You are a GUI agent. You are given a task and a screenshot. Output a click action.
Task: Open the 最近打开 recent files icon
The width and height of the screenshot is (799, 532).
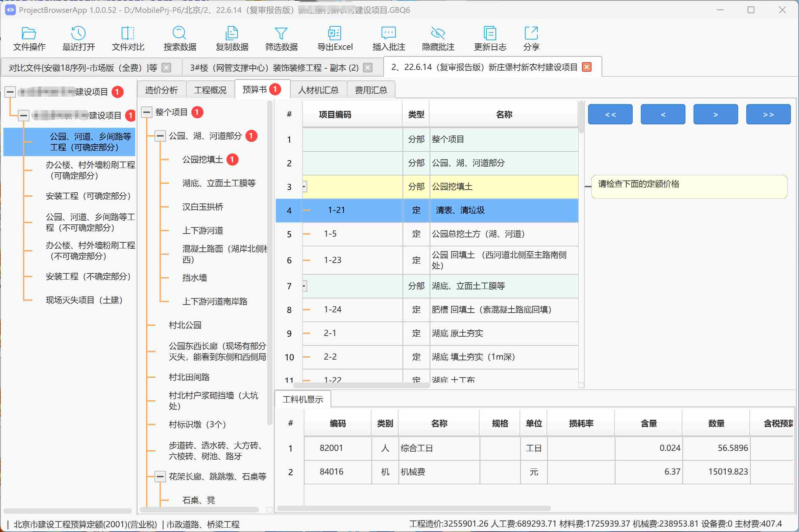[x=78, y=38]
